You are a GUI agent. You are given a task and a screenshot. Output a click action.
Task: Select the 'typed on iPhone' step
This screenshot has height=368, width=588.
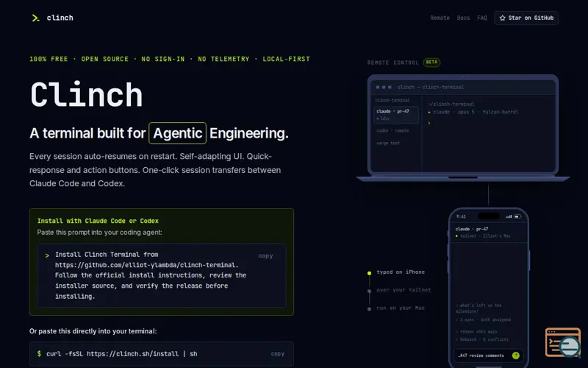[x=401, y=272]
